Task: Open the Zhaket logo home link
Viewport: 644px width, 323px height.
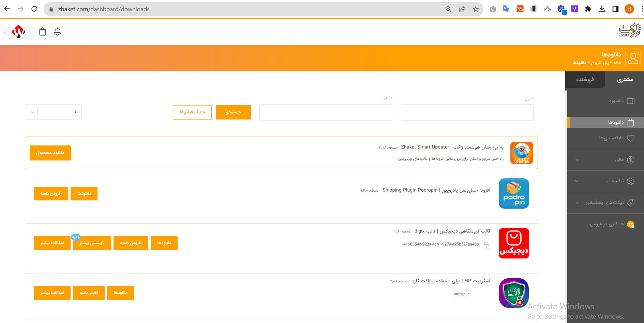Action: (630, 31)
